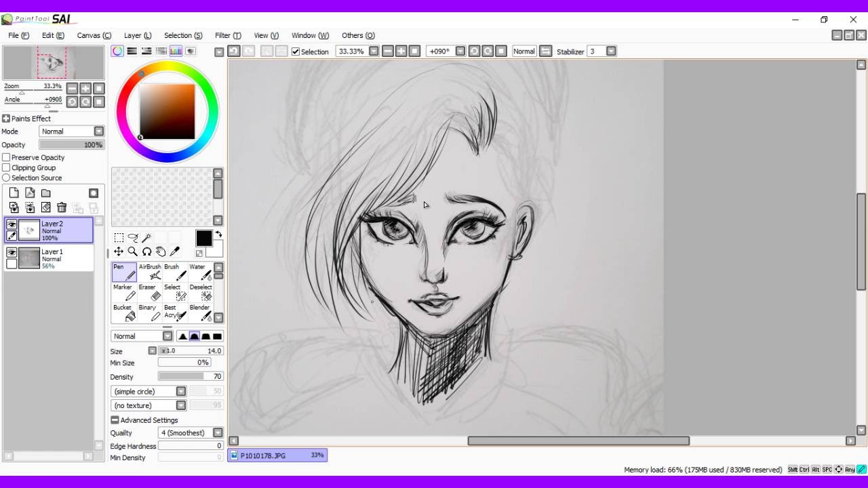Image resolution: width=868 pixels, height=488 pixels.
Task: Select the Magic Wand tool
Action: pyautogui.click(x=146, y=238)
